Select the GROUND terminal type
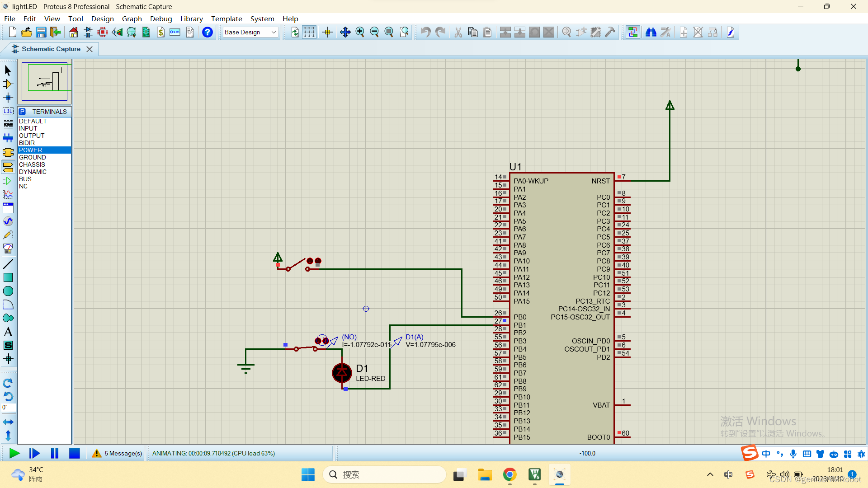 32,157
